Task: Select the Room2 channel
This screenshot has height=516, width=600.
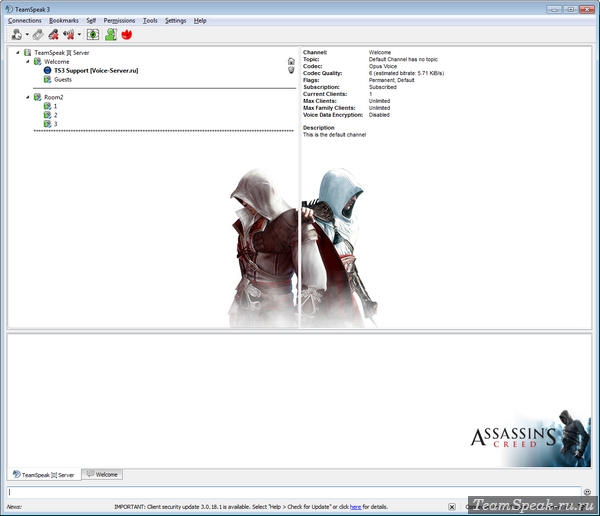Action: click(x=54, y=97)
